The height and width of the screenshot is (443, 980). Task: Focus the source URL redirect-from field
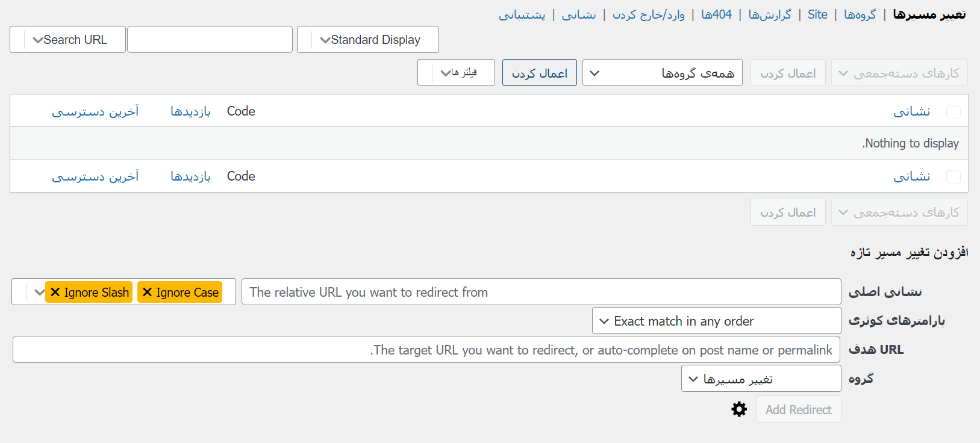coord(541,292)
